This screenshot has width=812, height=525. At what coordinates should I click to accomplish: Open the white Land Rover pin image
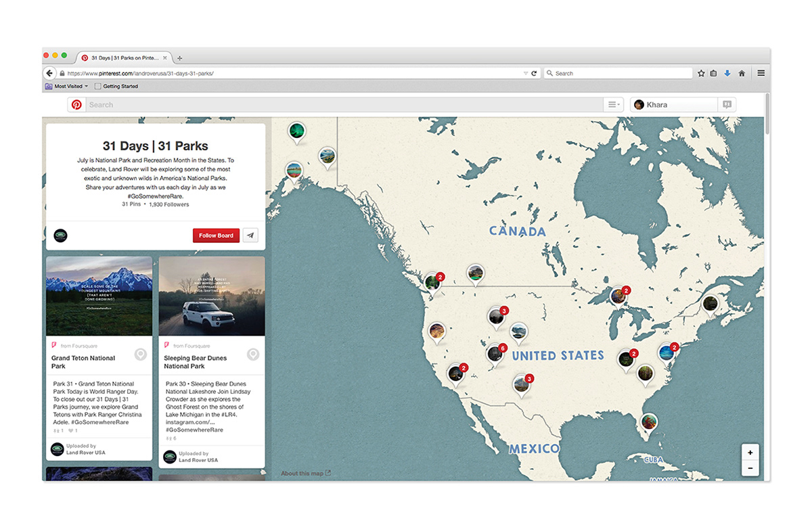(x=212, y=296)
